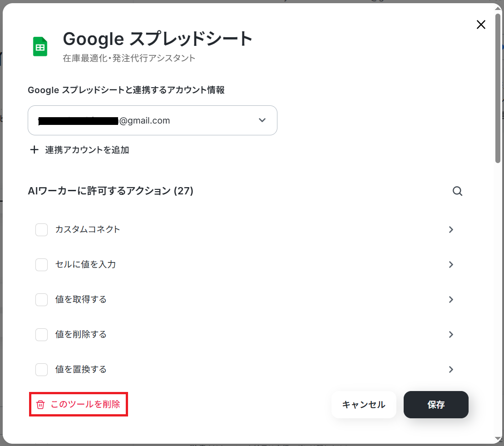This screenshot has height=446, width=504.
Task: Toggle the 値を削除する checkbox
Action: 41,335
